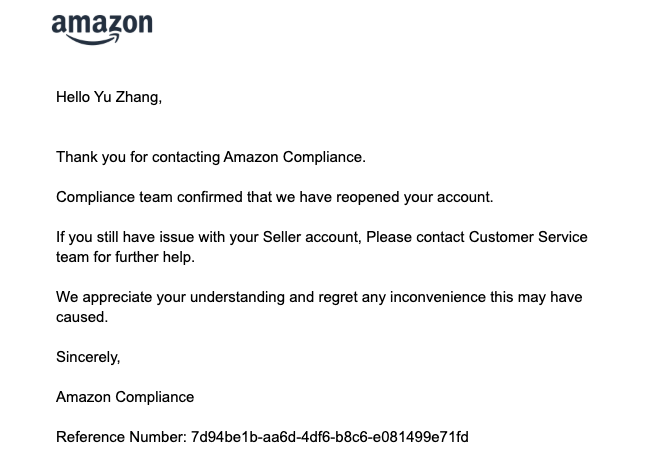This screenshot has height=454, width=651.
Task: Click the reference ID starting with 7d94be1b
Action: [x=328, y=437]
